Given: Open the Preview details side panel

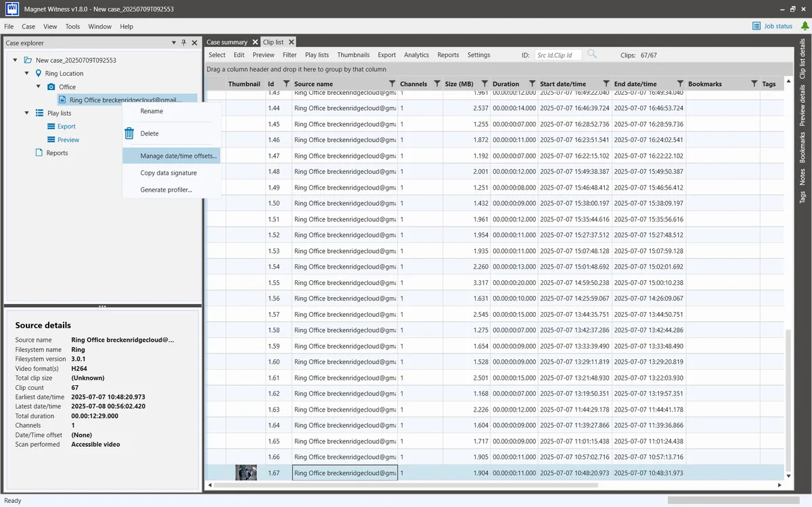Looking at the screenshot, I should click(803, 106).
